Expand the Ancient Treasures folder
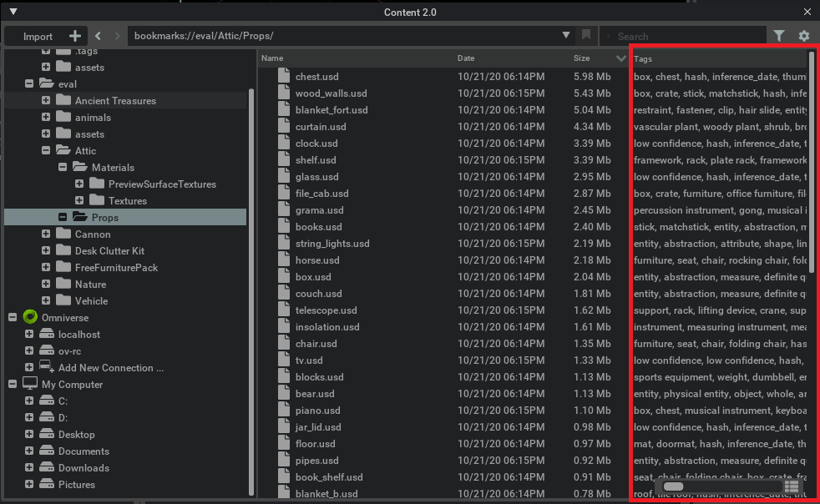Image resolution: width=820 pixels, height=504 pixels. (x=46, y=100)
